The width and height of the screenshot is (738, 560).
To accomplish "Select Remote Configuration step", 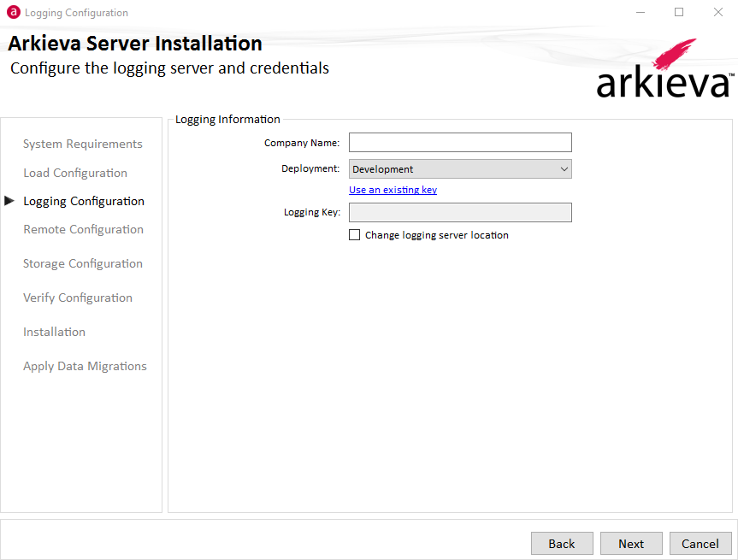I will pyautogui.click(x=83, y=230).
